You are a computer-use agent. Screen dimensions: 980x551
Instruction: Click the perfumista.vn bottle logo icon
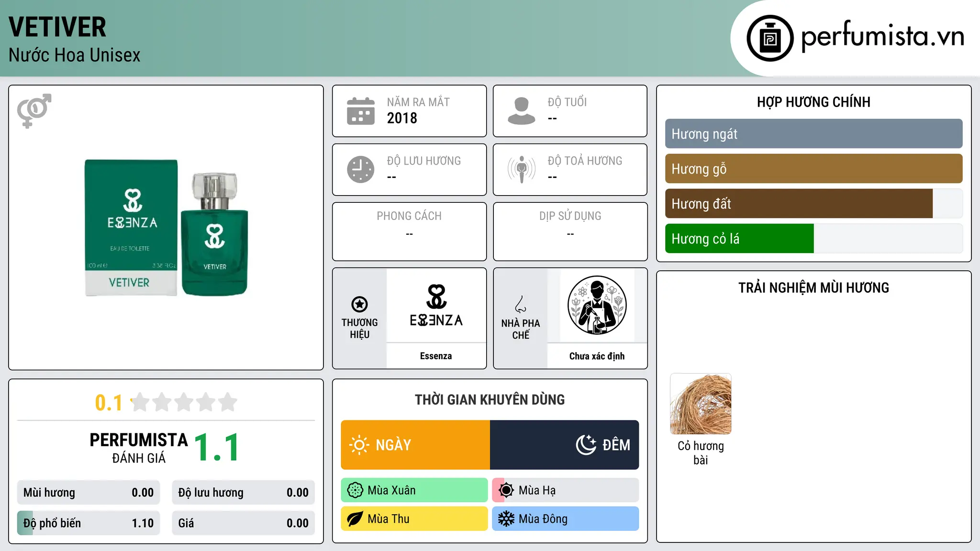click(x=770, y=38)
